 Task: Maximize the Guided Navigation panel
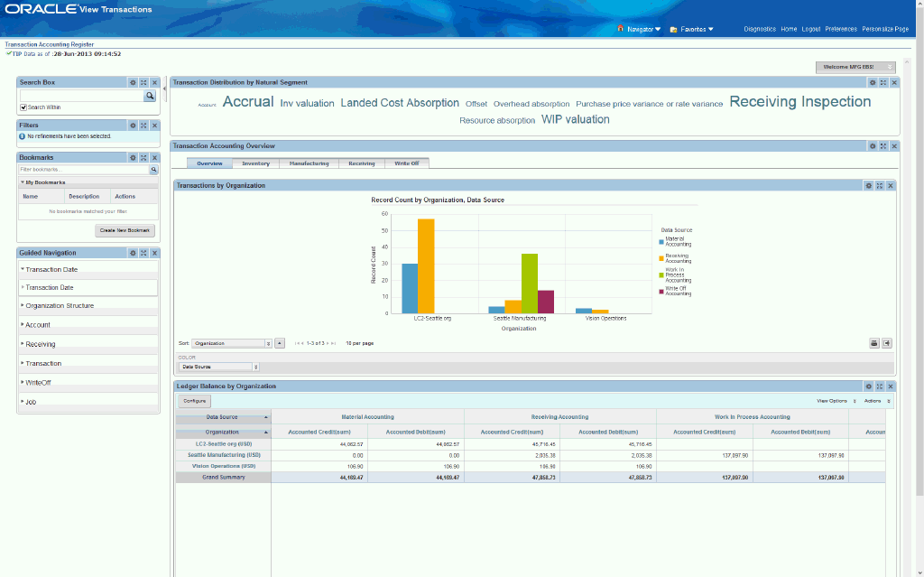[x=143, y=253]
